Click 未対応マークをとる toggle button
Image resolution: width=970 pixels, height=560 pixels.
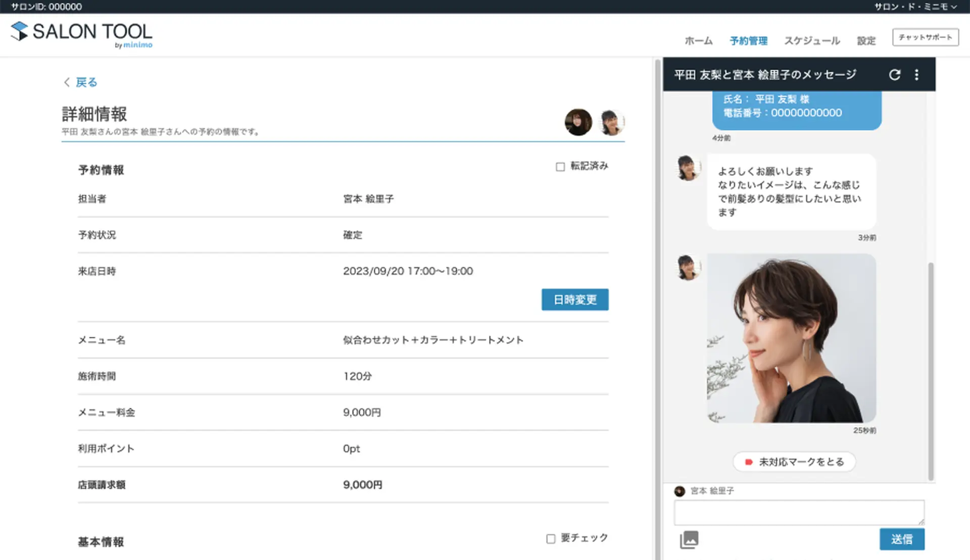(794, 462)
